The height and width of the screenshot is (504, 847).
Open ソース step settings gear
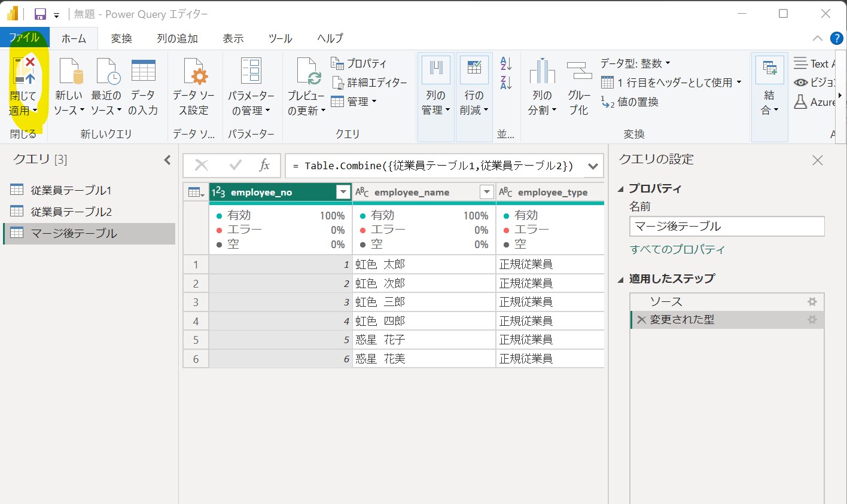(812, 302)
